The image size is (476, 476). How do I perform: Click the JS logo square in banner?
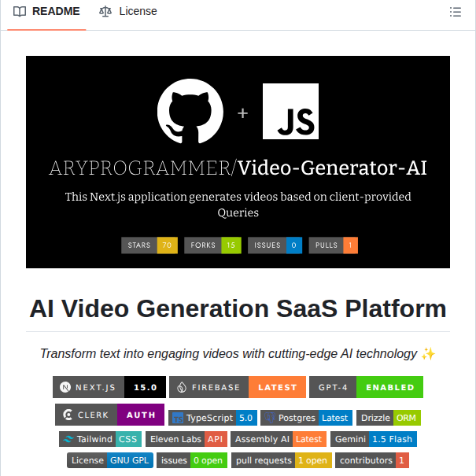(290, 111)
